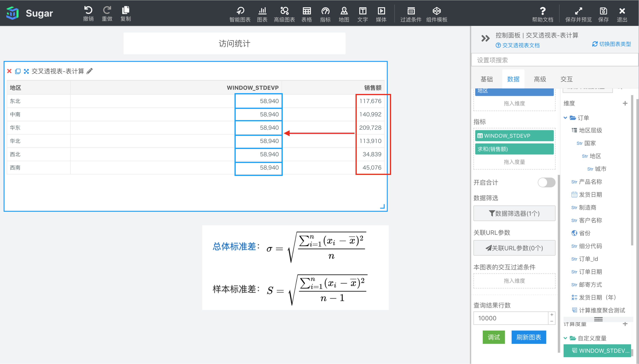Image resolution: width=639 pixels, height=364 pixels.
Task: Insert a 媒体 media component
Action: [x=381, y=14]
